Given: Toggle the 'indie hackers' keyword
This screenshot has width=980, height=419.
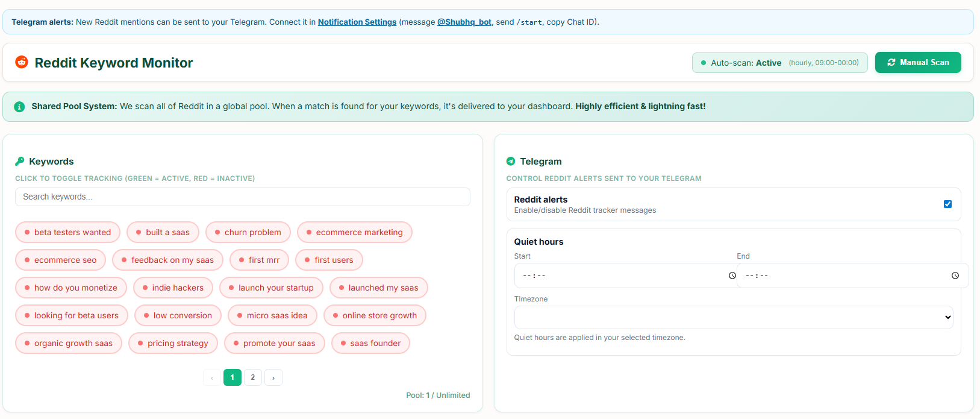Looking at the screenshot, I should click(x=173, y=288).
